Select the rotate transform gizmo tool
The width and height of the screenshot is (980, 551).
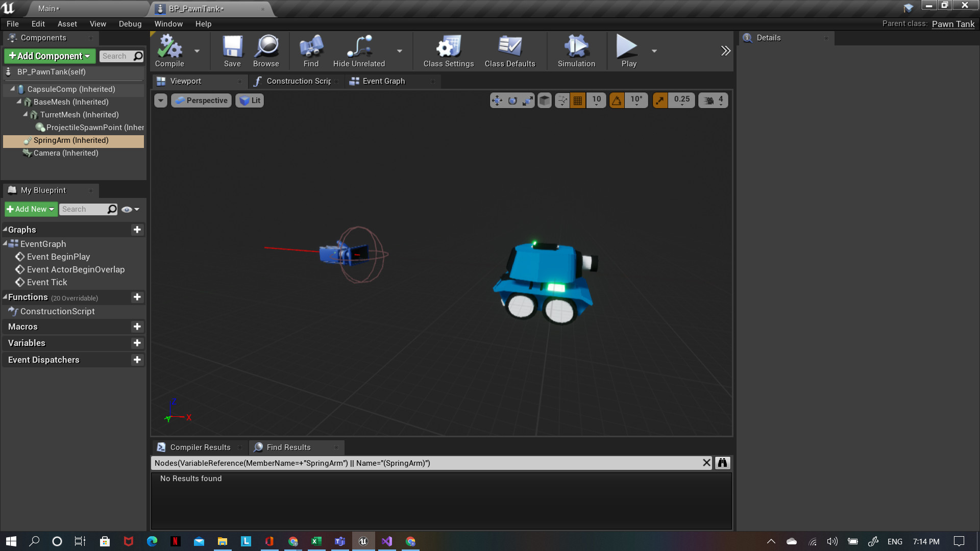coord(512,101)
